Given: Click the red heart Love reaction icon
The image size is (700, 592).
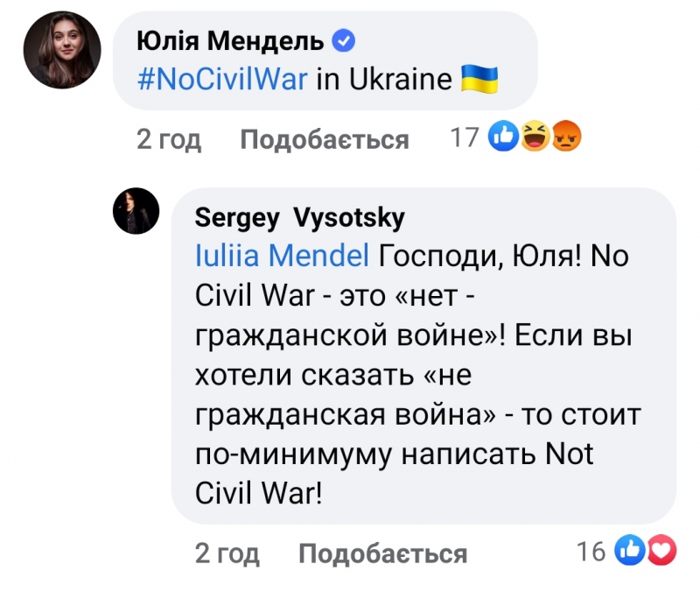Looking at the screenshot, I should point(661,551).
